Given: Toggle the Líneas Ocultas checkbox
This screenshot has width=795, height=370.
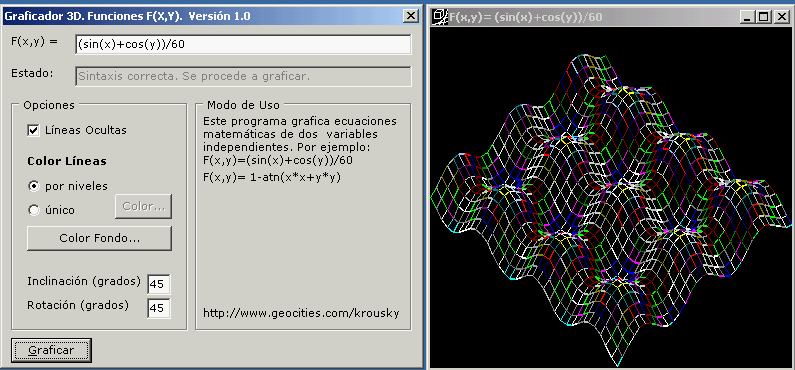Looking at the screenshot, I should 33,130.
